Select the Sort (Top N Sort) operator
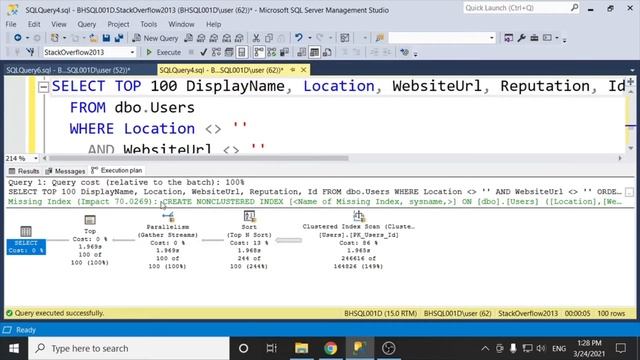 249,240
